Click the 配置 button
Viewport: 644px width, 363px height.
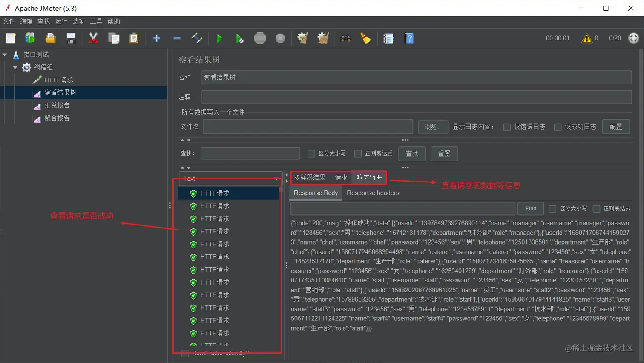pos(616,127)
